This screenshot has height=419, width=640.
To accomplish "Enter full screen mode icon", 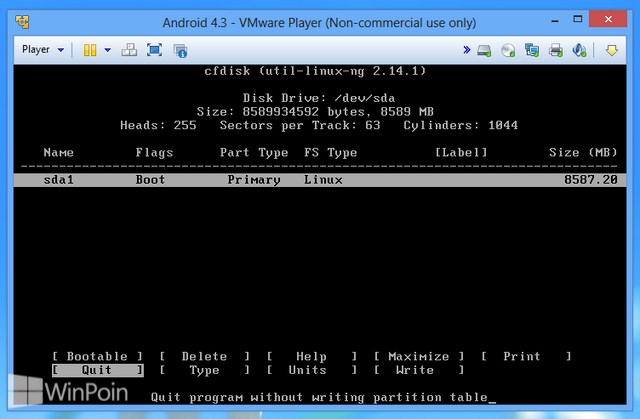I will (x=154, y=50).
